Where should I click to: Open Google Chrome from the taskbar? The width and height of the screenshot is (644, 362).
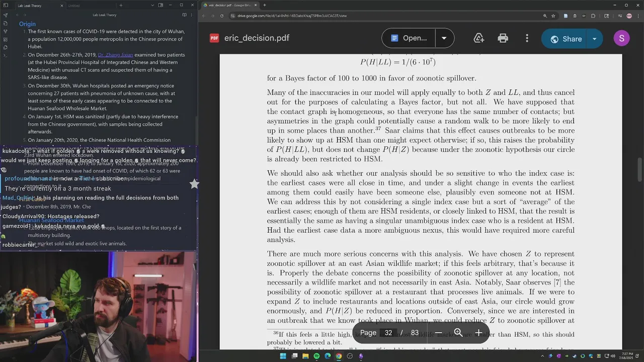339,356
